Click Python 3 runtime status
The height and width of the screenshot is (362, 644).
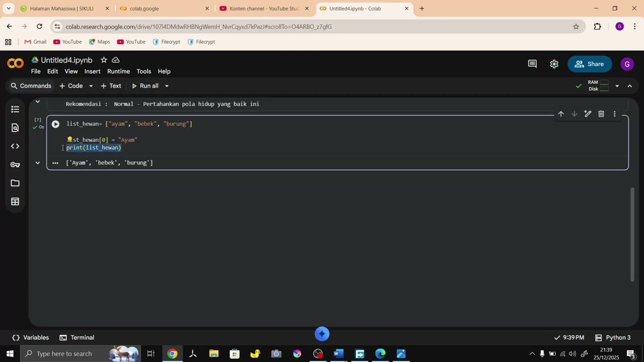(x=612, y=338)
